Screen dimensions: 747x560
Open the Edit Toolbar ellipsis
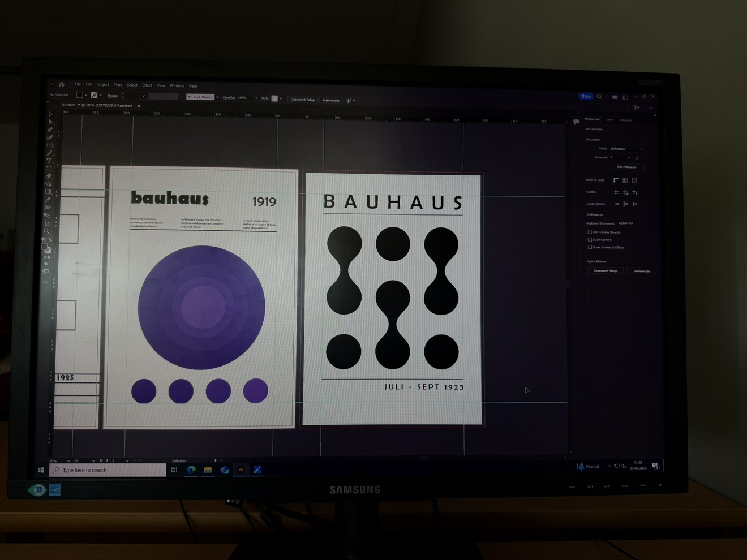[45, 282]
